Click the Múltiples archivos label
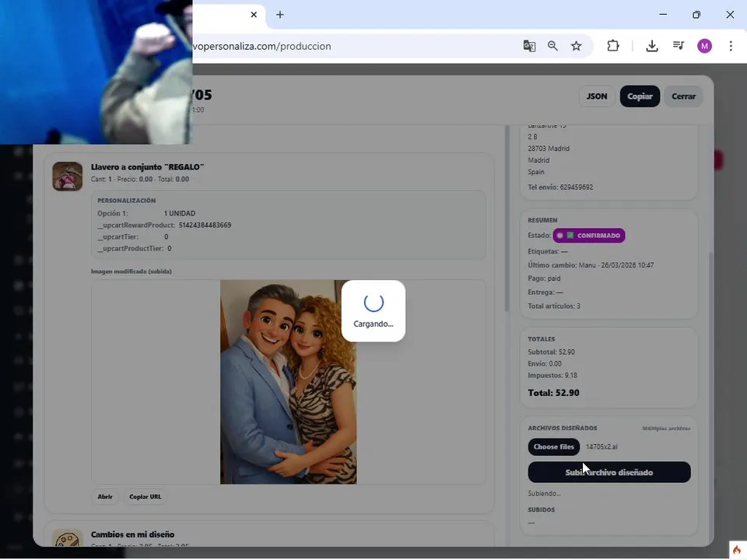 (x=666, y=429)
